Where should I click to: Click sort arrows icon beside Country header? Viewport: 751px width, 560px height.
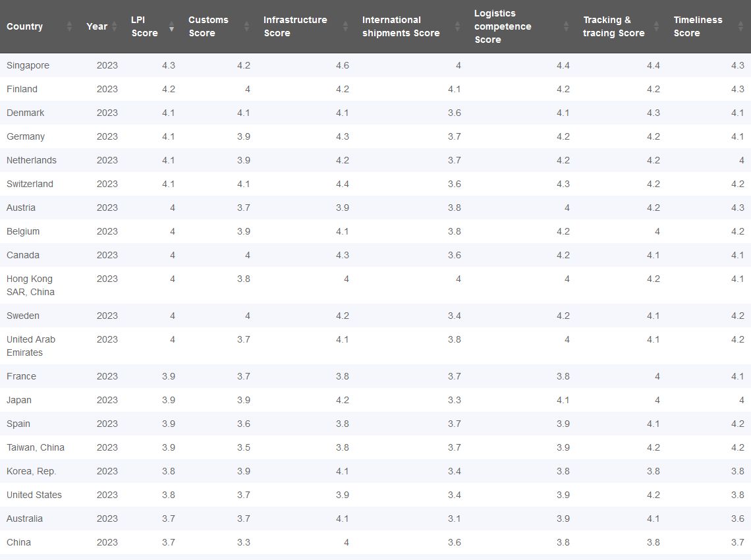point(69,26)
